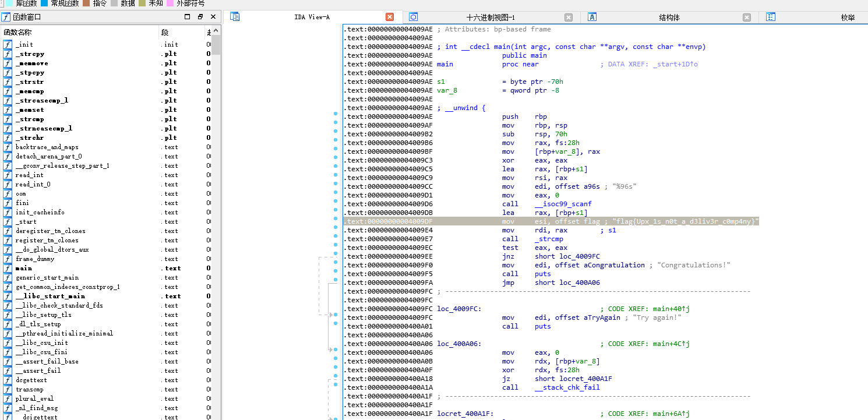The width and height of the screenshot is (868, 420).
Task: Maximize the function window panel
Action: point(188,17)
